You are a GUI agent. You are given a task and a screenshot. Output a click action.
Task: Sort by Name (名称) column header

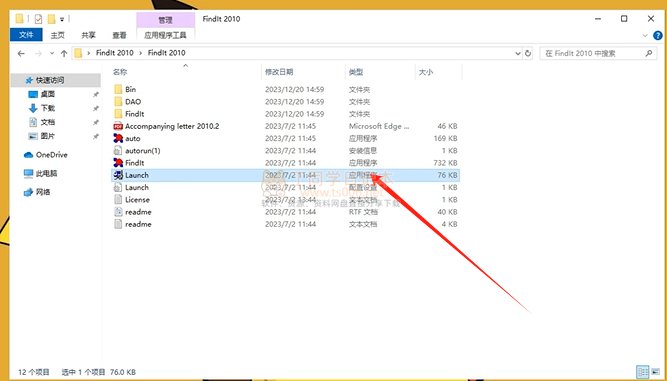tap(120, 72)
